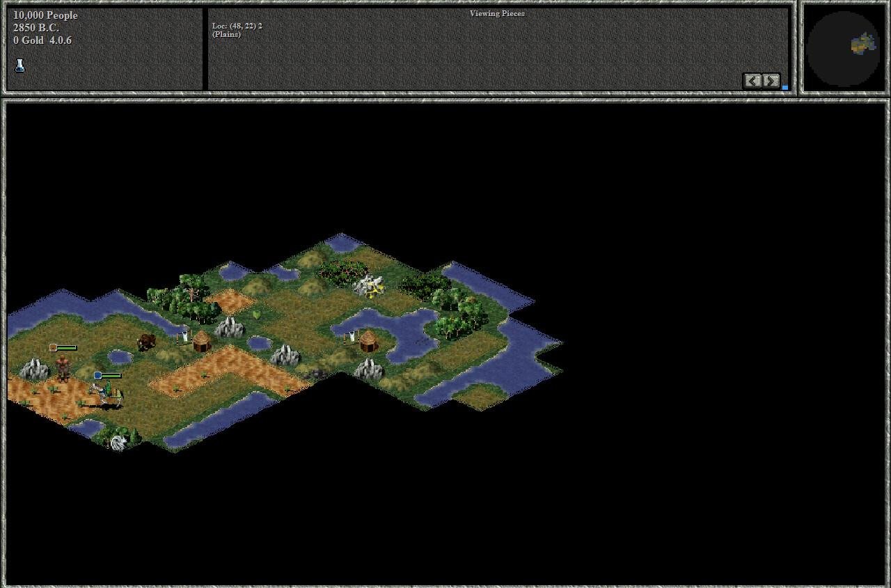
Task: Click the science flask icon under gold
Action: tap(19, 66)
